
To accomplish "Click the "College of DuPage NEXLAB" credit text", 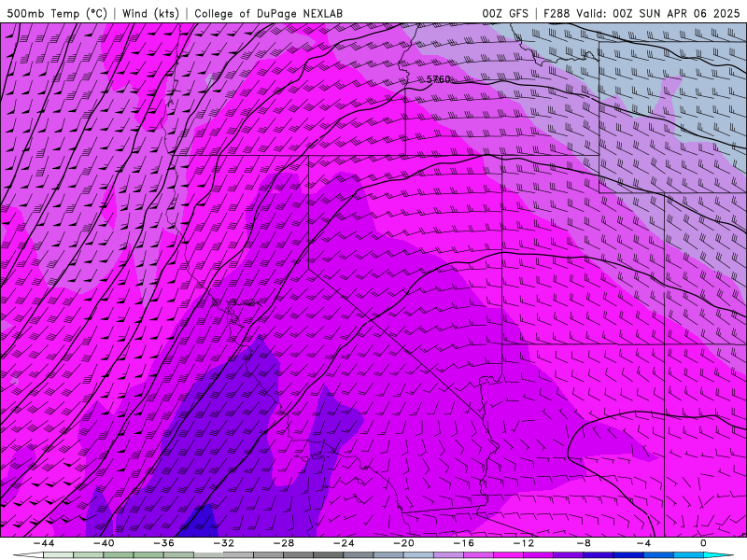I will coord(268,13).
